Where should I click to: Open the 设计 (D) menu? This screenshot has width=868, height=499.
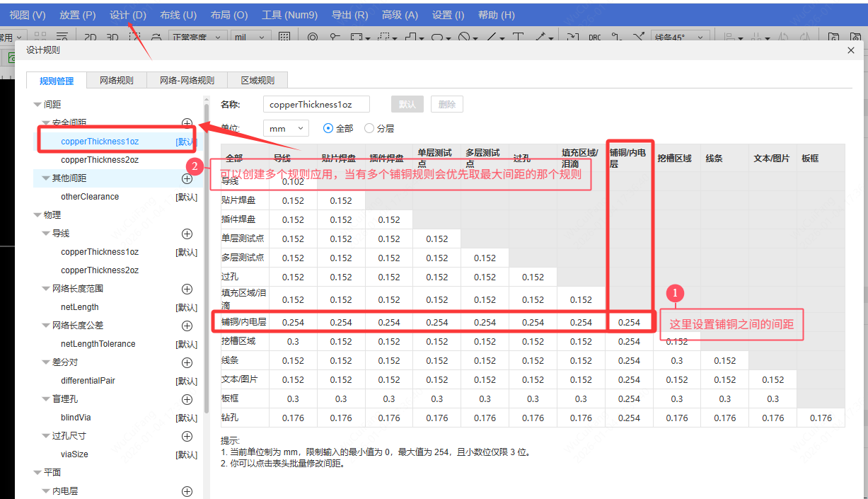(x=128, y=15)
